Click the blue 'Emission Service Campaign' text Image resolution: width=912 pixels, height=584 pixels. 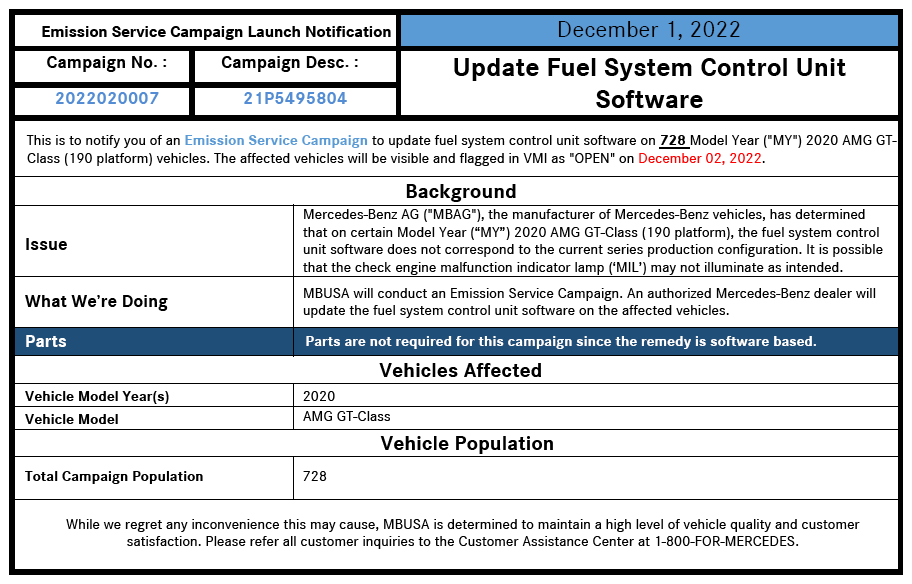[x=276, y=140]
